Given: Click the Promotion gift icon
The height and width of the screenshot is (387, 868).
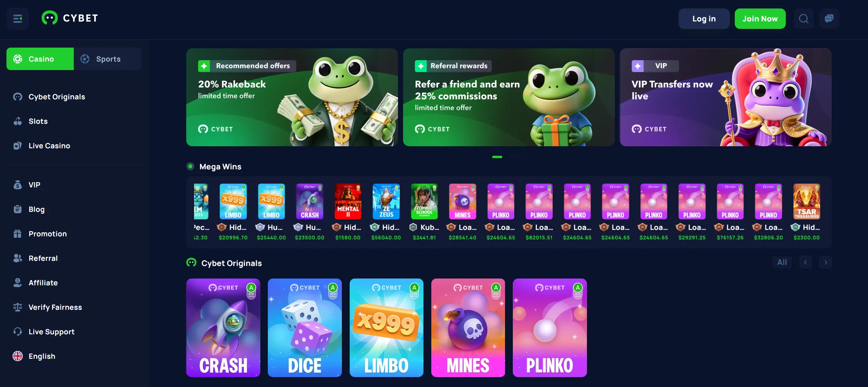Looking at the screenshot, I should tap(18, 234).
